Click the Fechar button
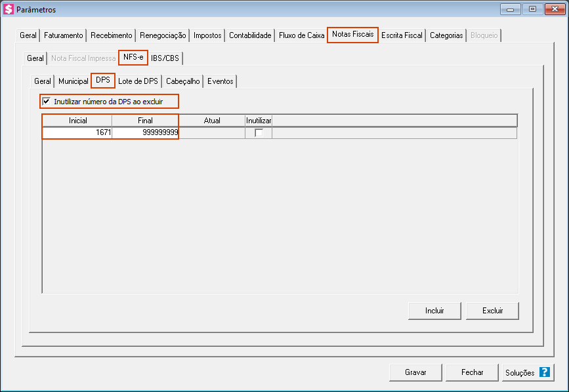 (472, 372)
